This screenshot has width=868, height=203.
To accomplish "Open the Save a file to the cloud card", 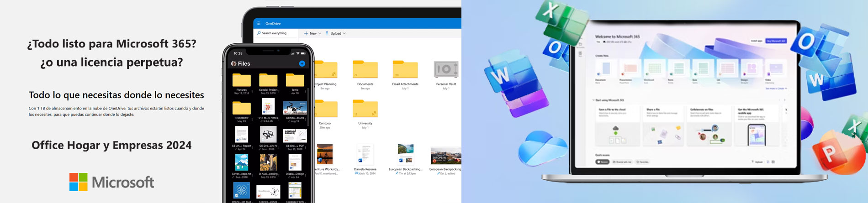I will tap(617, 126).
